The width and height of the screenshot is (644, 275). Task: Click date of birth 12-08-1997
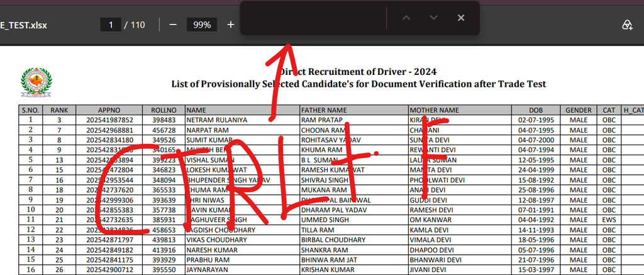click(536, 200)
